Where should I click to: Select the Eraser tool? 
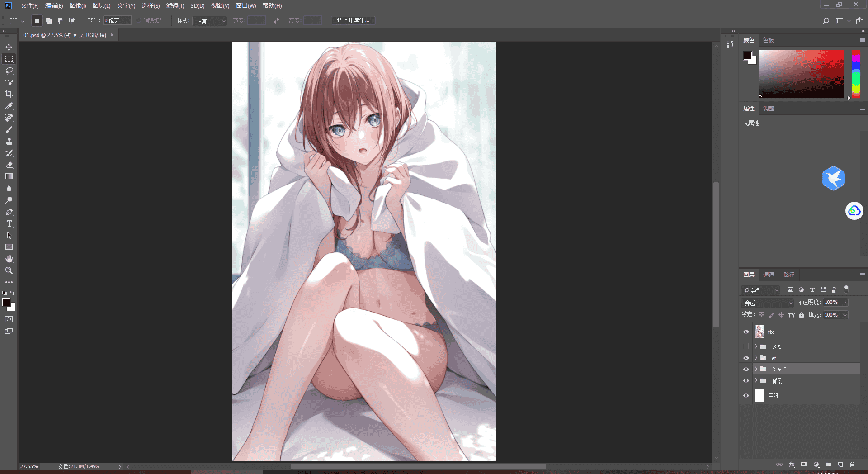click(x=9, y=165)
